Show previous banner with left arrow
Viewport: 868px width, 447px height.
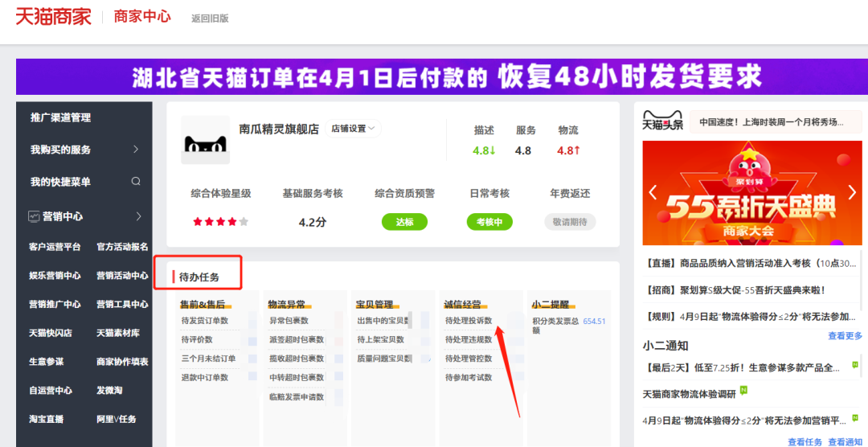click(x=653, y=193)
